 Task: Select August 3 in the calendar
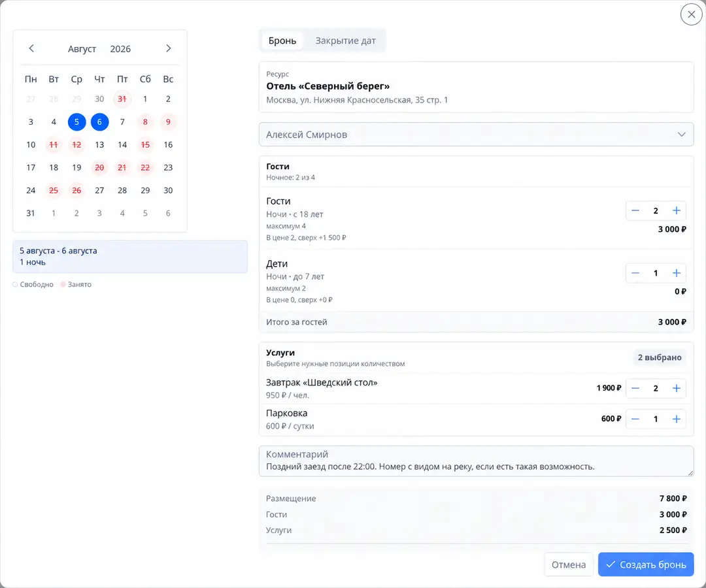point(31,122)
